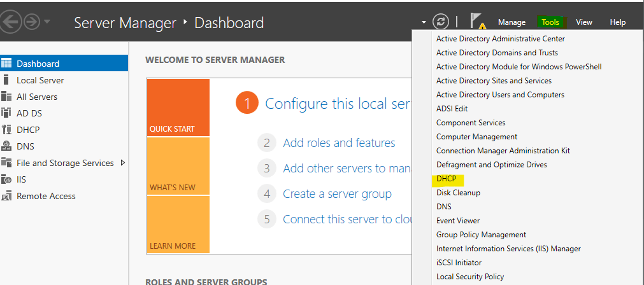
Task: Expand File and Storage Services arrow
Action: (x=122, y=163)
